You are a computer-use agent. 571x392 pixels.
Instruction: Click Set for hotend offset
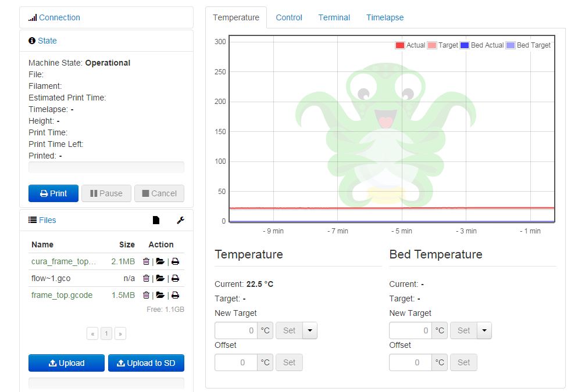point(289,362)
